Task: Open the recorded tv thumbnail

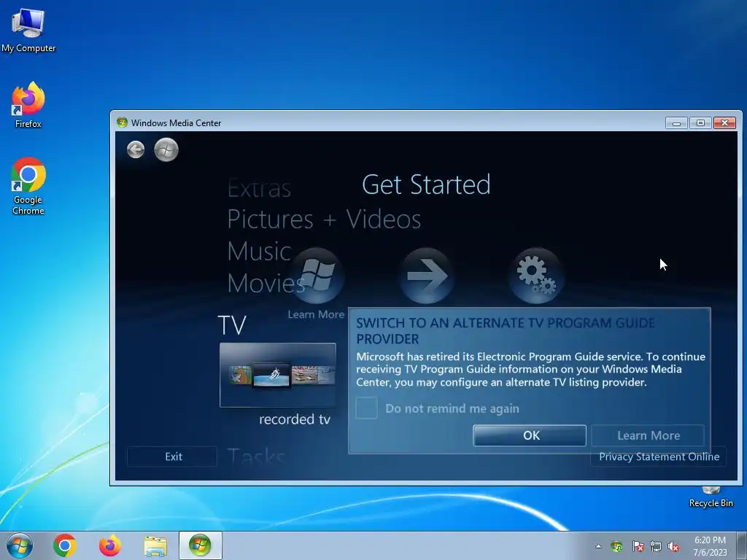Action: [x=278, y=375]
